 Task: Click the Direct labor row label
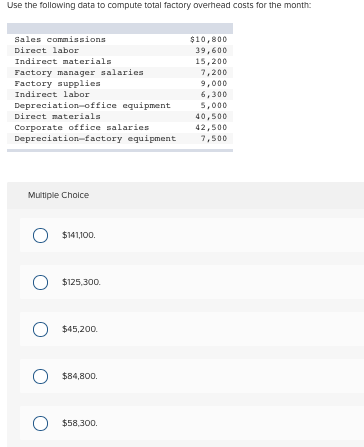pos(47,51)
